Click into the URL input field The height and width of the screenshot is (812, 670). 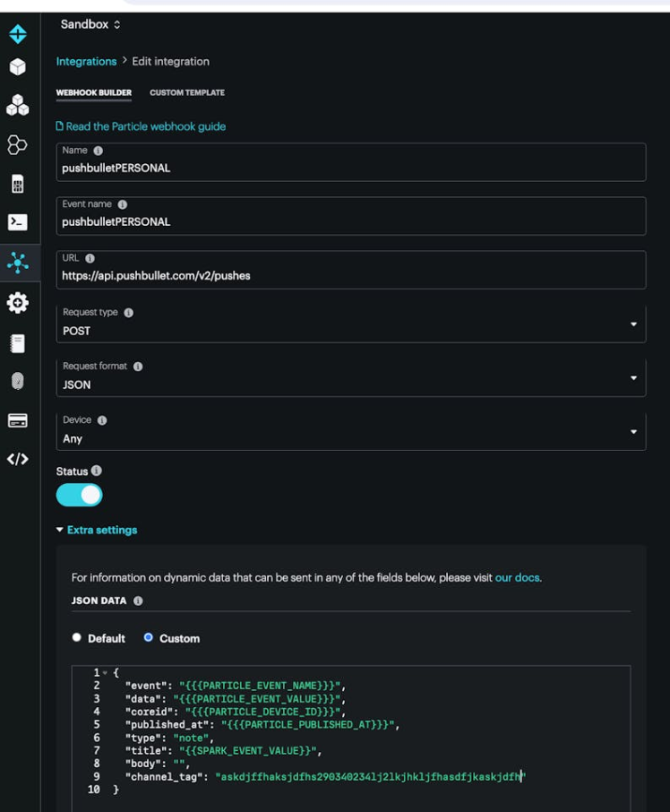350,276
